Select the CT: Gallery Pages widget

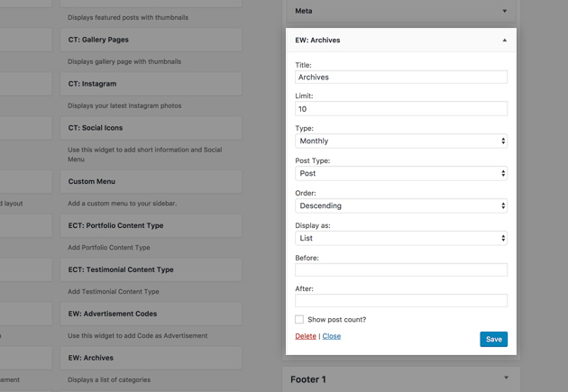pos(151,40)
